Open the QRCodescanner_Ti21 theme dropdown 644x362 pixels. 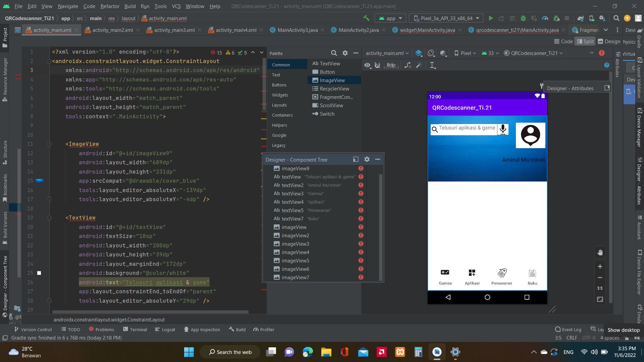533,53
